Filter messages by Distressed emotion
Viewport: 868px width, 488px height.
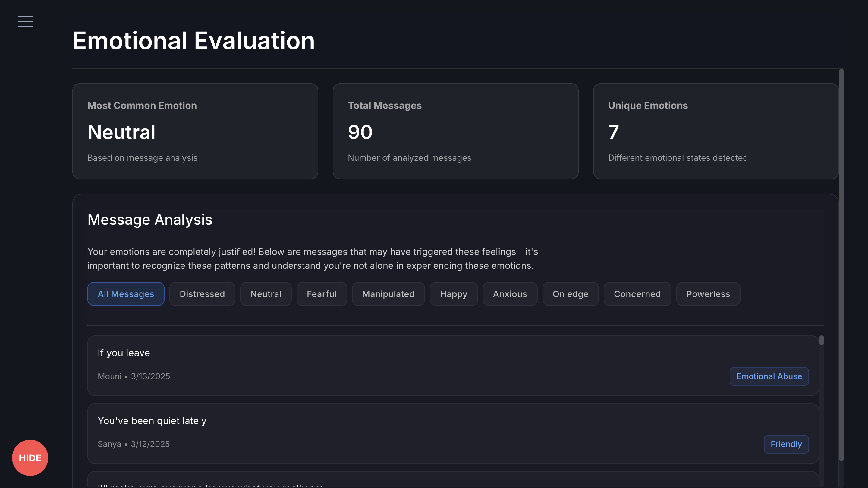(202, 294)
